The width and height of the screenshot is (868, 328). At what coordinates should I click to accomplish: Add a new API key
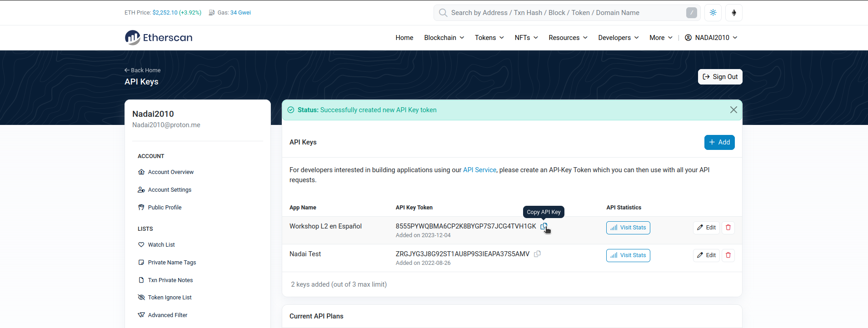click(x=719, y=142)
